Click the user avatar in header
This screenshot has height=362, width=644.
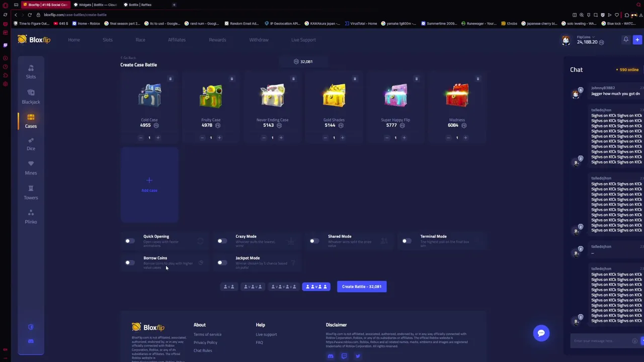coord(566,41)
